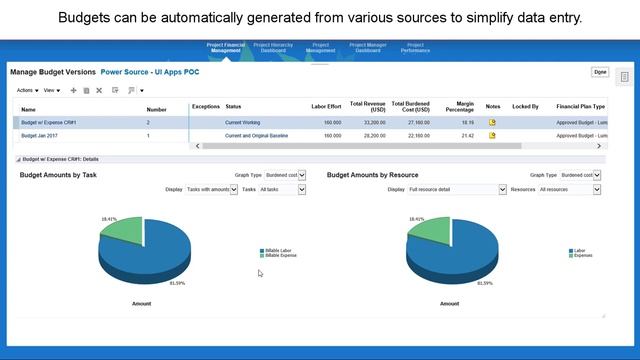Screen dimensions: 640x360
Task: Click the Duplicate/copy icon in toolbar
Action: tap(86, 90)
